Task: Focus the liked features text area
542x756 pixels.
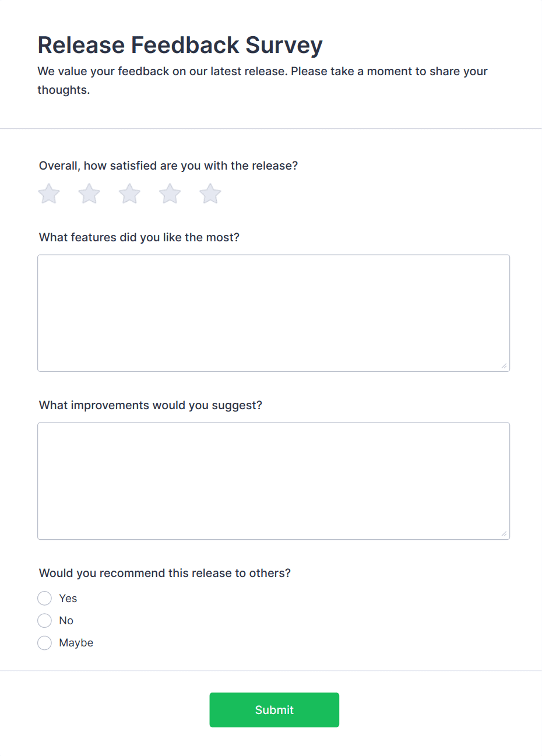Action: tap(273, 313)
